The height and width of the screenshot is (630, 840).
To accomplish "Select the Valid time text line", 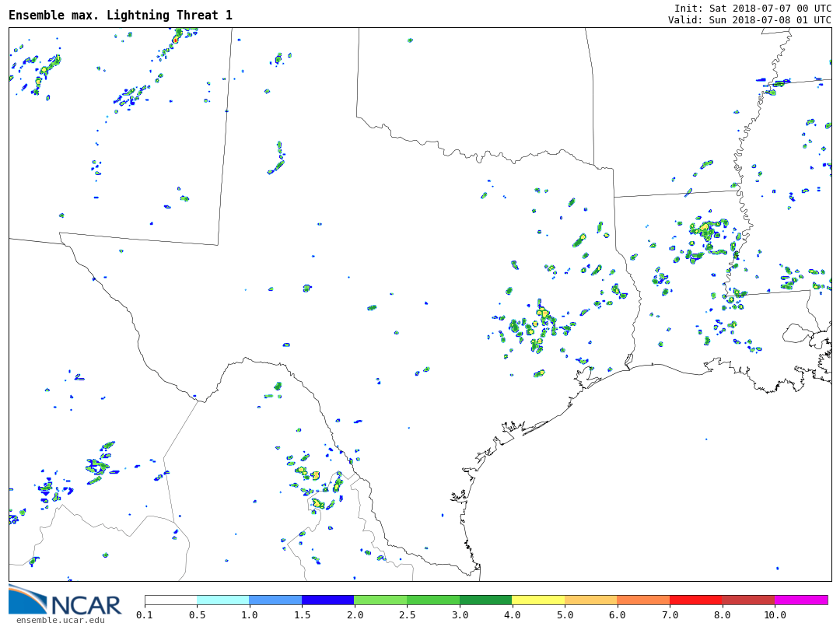I will point(749,20).
